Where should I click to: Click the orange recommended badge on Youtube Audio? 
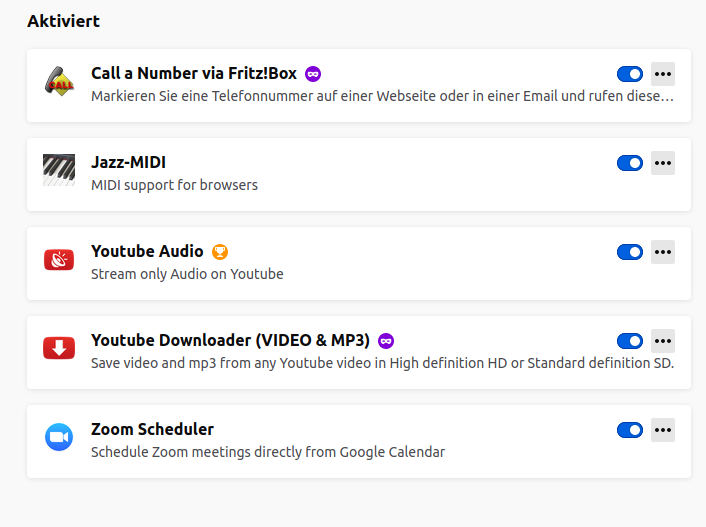(220, 252)
